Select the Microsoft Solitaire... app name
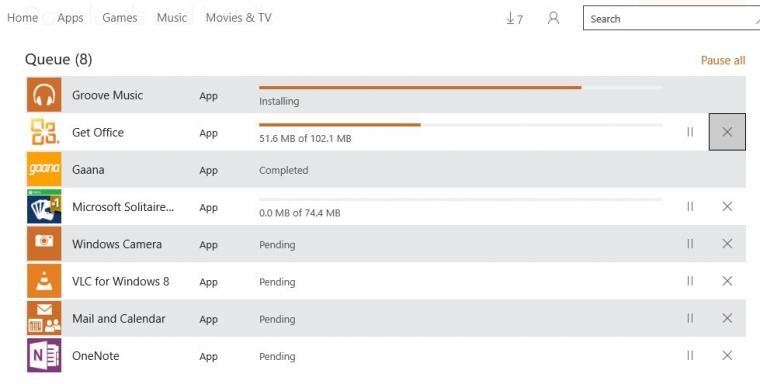 pyautogui.click(x=123, y=207)
